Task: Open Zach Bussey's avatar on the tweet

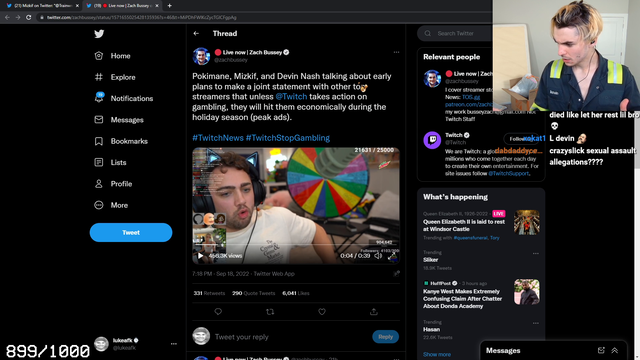Action: tap(201, 56)
